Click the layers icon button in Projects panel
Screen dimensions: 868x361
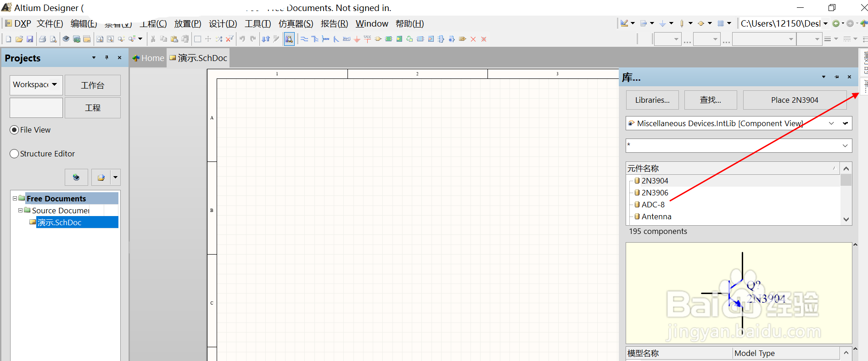[x=76, y=177]
